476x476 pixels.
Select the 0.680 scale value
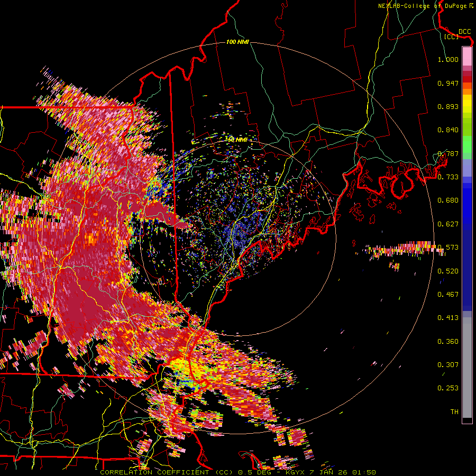coord(448,200)
